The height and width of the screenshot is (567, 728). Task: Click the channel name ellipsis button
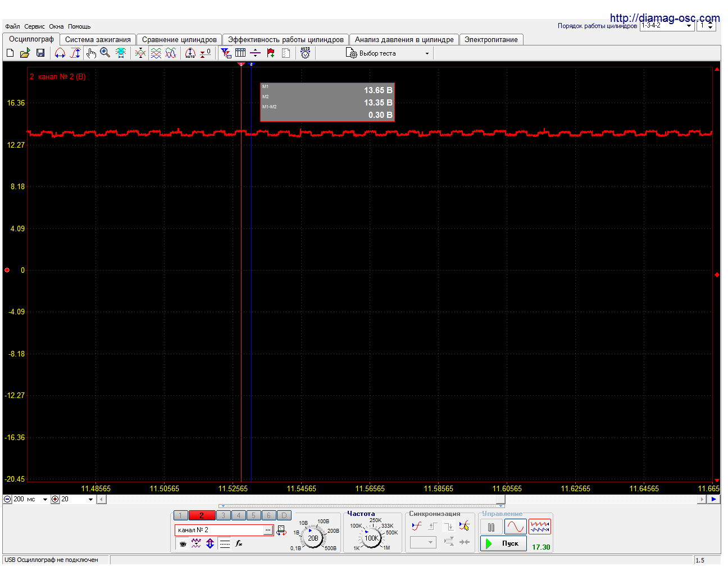[268, 530]
